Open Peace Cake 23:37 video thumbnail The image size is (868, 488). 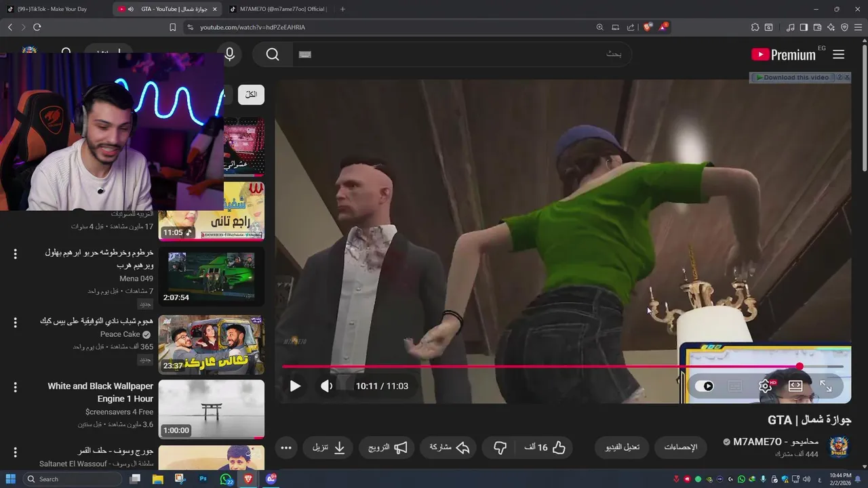coord(212,345)
